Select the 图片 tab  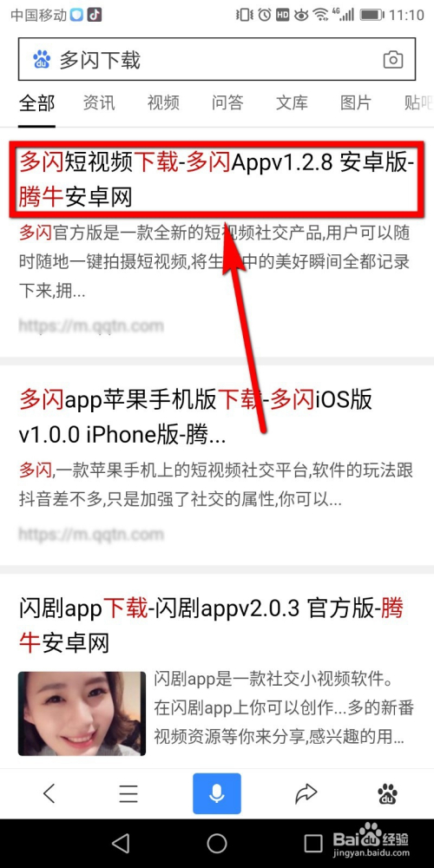point(356,103)
